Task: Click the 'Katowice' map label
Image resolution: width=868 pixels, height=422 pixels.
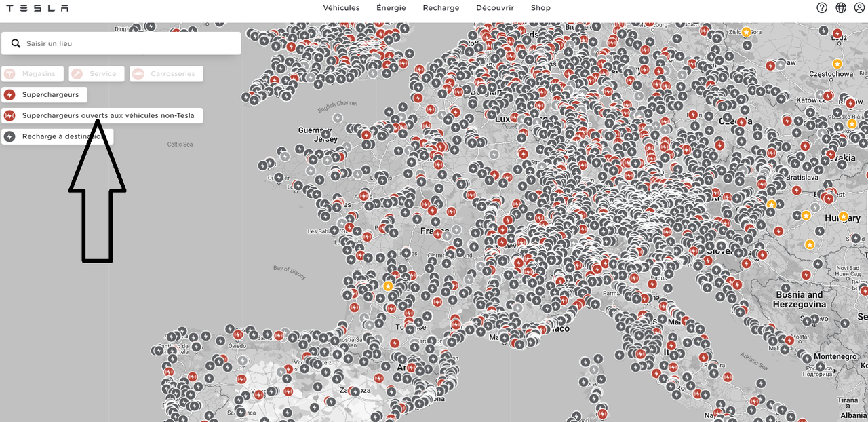Action: [812, 100]
